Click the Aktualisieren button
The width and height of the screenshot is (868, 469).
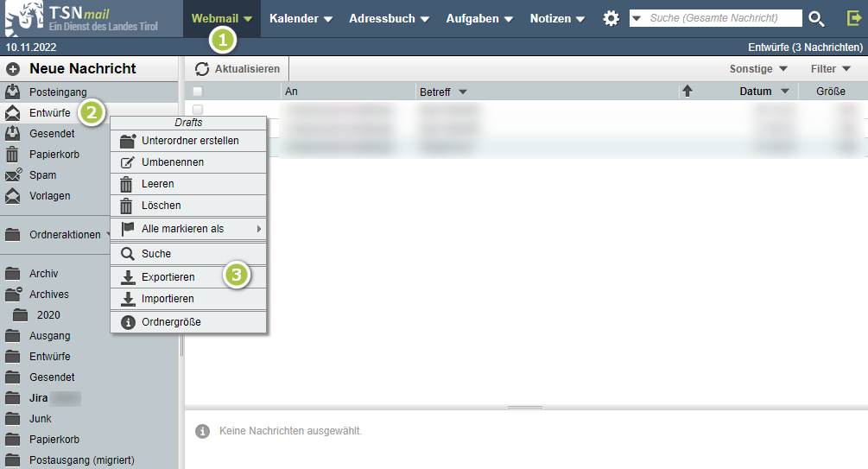(x=237, y=68)
